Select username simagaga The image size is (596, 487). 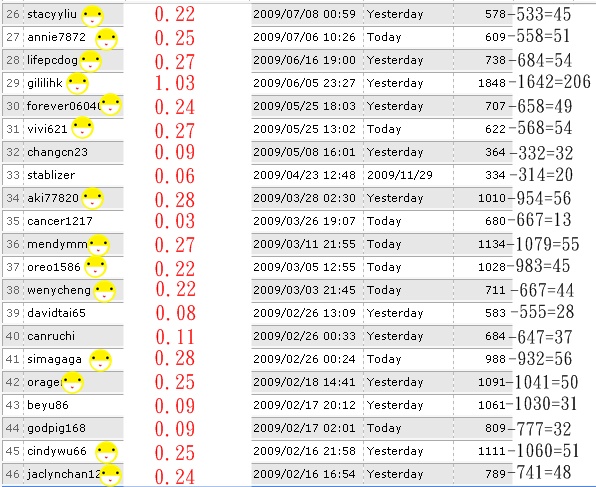(54, 360)
